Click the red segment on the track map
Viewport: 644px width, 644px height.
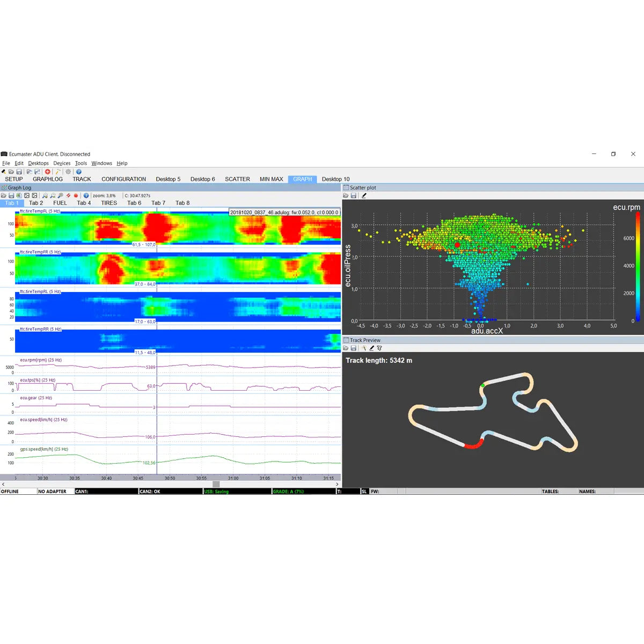click(473, 445)
